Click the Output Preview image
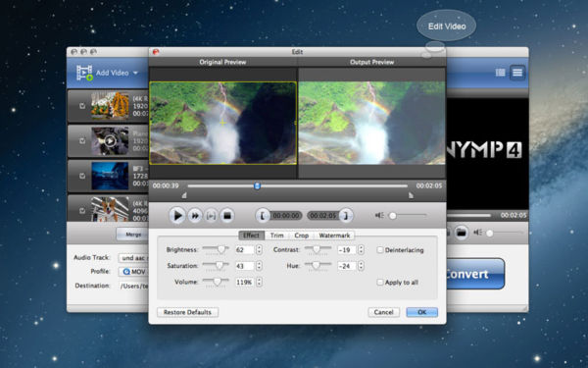Screen dimensions: 588x368 [x=371, y=123]
